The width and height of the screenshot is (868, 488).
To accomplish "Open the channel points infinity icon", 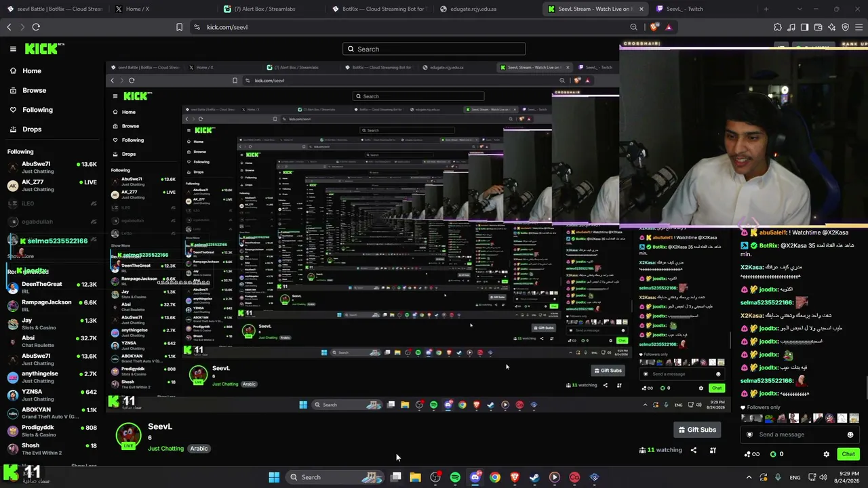I will (x=753, y=454).
